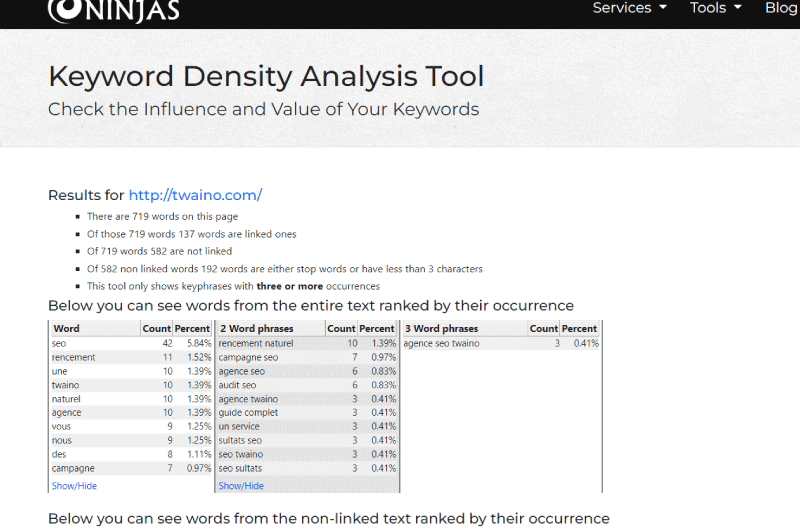The image size is (800, 530).
Task: Select the word 'naturel' cell
Action: pyautogui.click(x=66, y=399)
